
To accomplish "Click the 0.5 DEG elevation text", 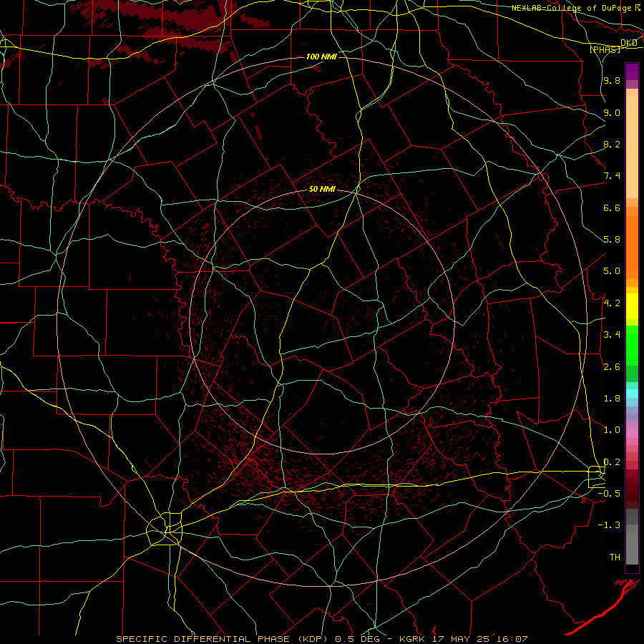I will [x=358, y=639].
